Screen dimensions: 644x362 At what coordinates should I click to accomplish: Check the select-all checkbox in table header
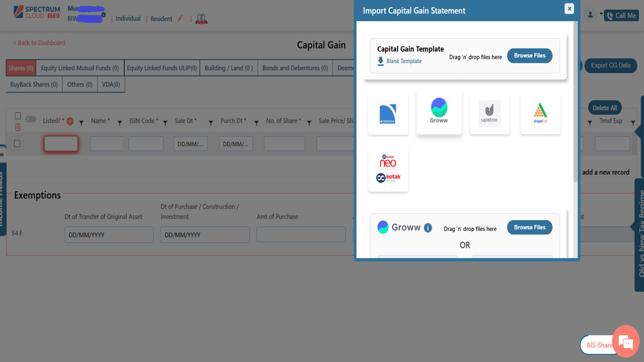click(18, 116)
